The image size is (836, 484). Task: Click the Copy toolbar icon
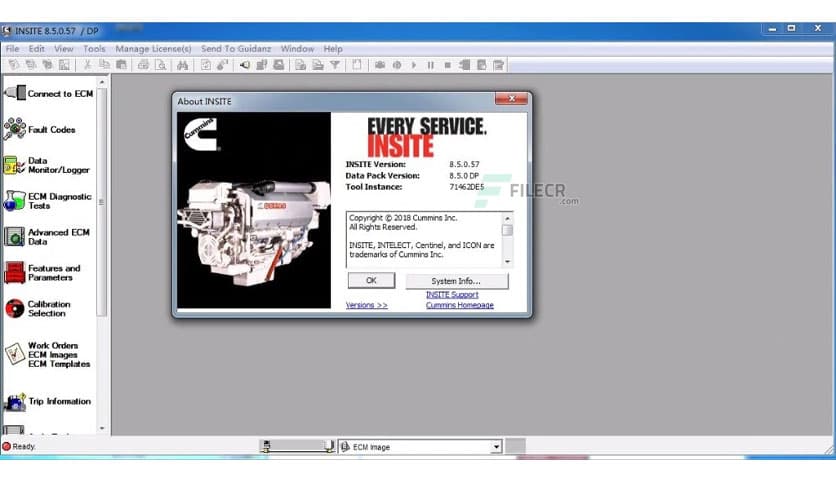tap(104, 65)
